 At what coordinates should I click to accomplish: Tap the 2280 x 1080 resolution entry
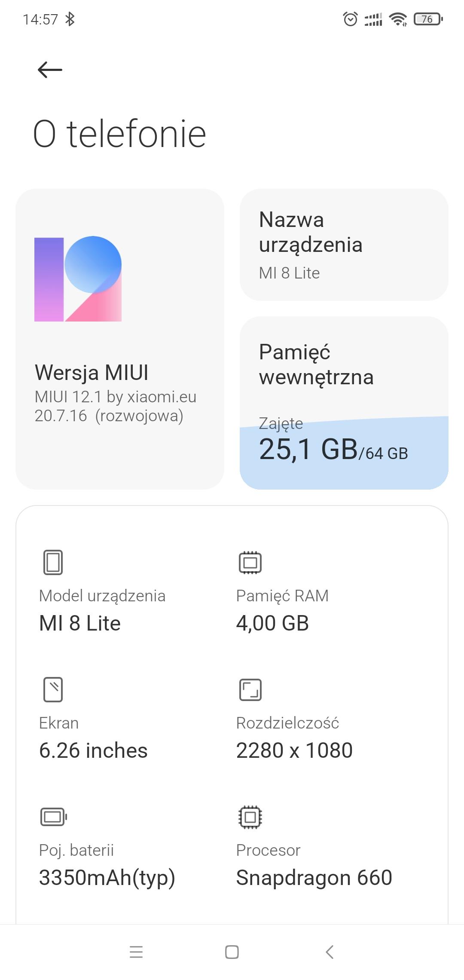tap(294, 750)
